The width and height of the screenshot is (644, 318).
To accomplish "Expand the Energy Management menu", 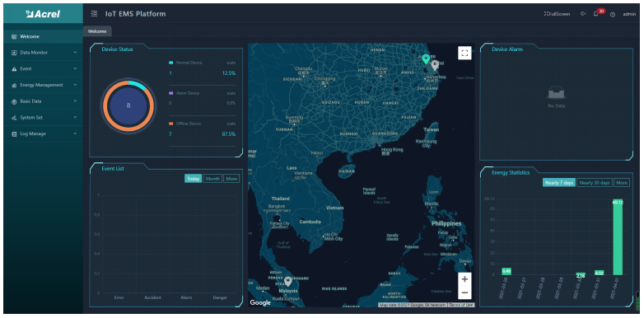I will (x=43, y=85).
